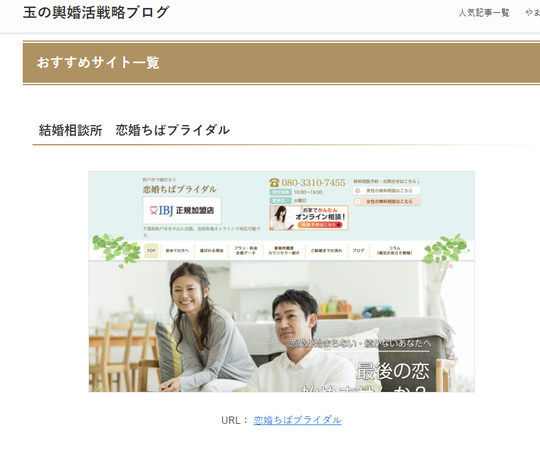The height and width of the screenshot is (449, 540).
Task: Click the IBJ 正規加盟店 banner
Action: click(182, 210)
